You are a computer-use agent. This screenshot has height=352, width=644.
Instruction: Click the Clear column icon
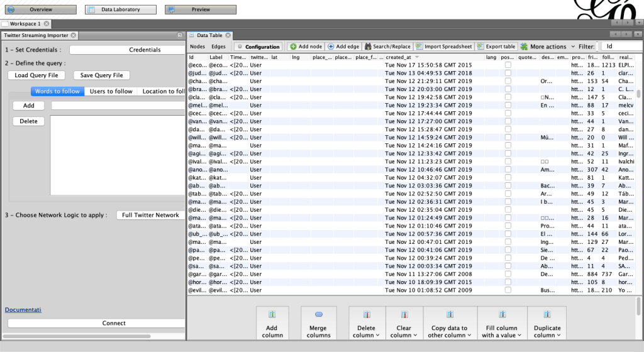point(404,315)
